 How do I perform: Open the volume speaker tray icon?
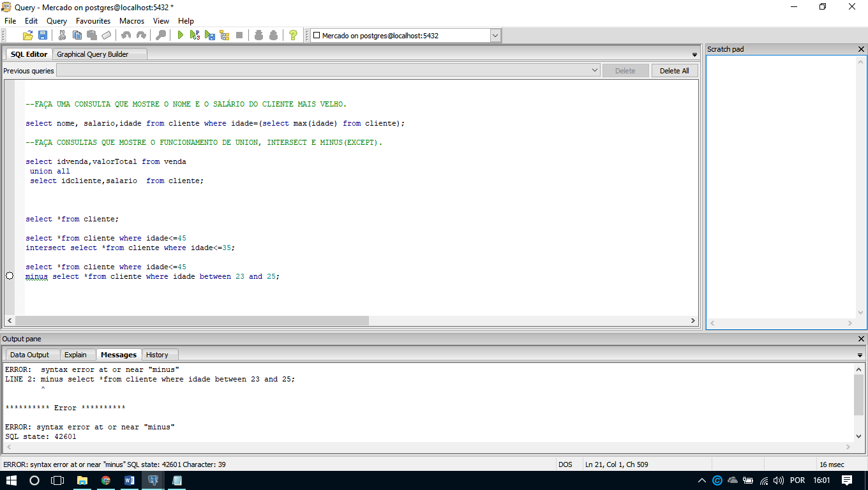[778, 480]
